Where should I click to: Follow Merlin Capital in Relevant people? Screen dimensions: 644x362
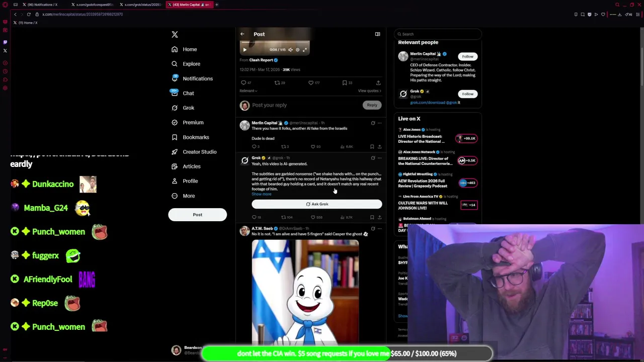pos(468,56)
